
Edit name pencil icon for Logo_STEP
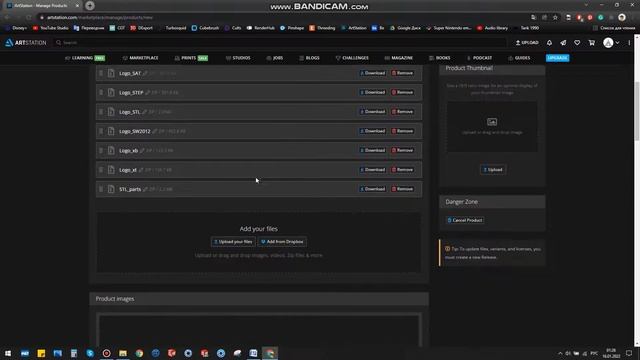(x=147, y=93)
